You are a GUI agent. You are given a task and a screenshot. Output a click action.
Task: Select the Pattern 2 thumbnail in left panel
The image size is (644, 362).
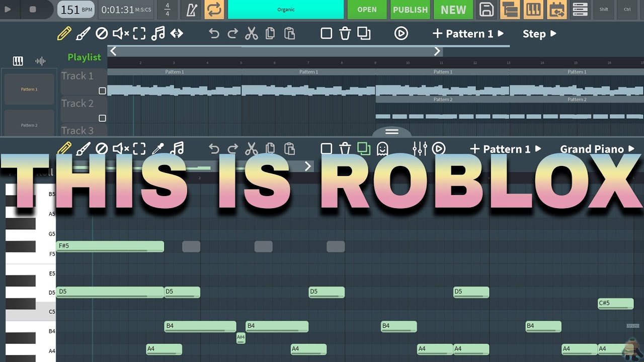[29, 125]
